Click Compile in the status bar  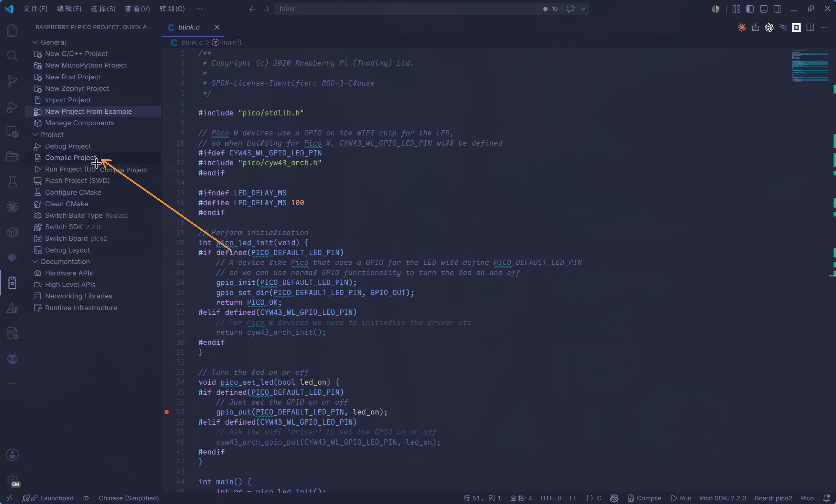[644, 498]
